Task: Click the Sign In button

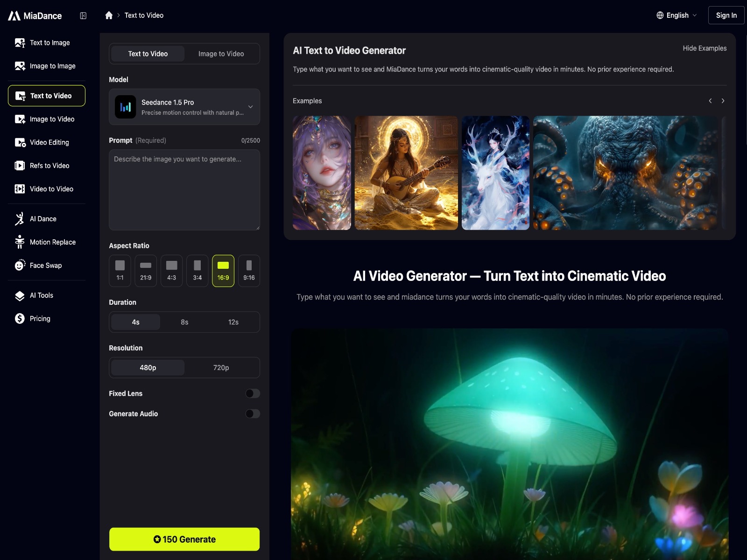Action: point(726,15)
